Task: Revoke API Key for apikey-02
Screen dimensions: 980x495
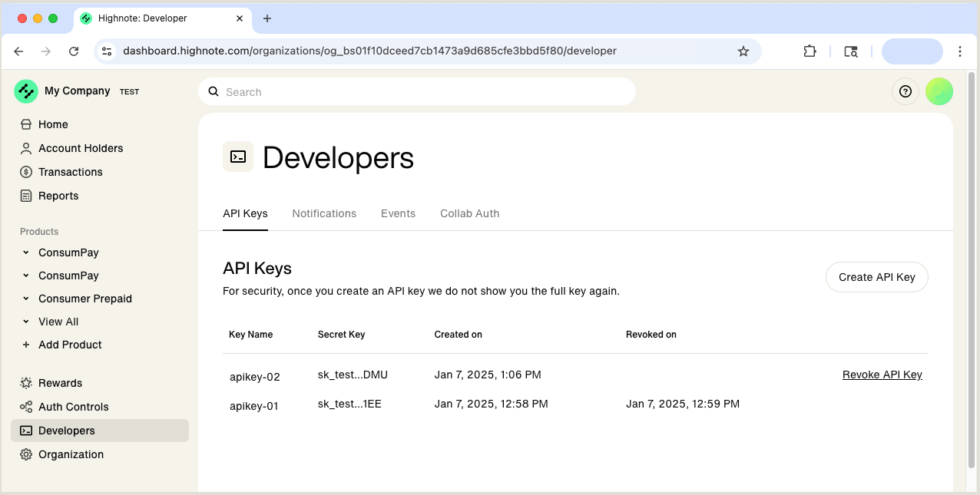Action: (882, 375)
